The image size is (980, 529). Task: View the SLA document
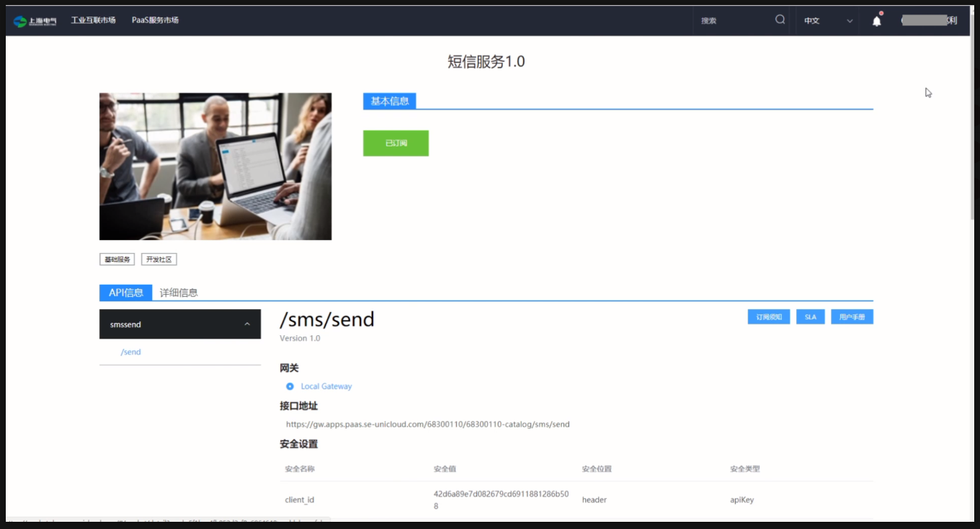(x=810, y=316)
